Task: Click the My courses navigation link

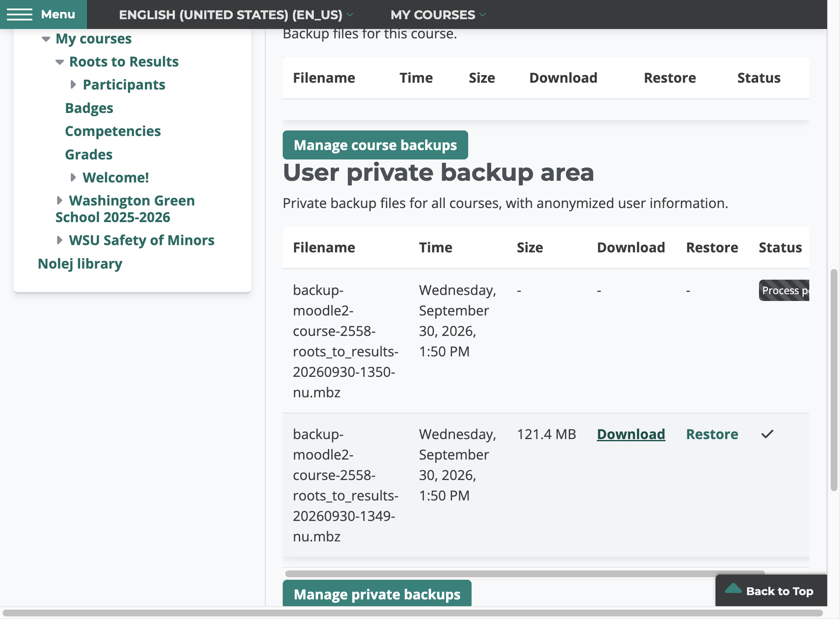Action: [93, 38]
